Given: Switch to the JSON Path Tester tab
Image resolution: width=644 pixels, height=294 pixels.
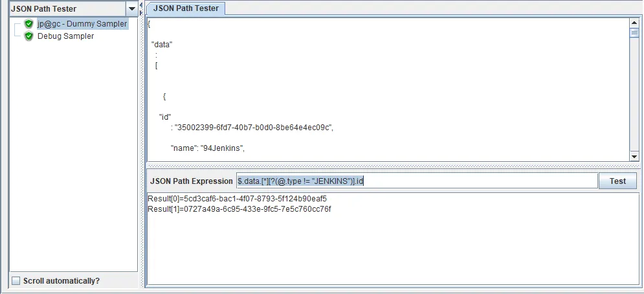Looking at the screenshot, I should pos(186,8).
